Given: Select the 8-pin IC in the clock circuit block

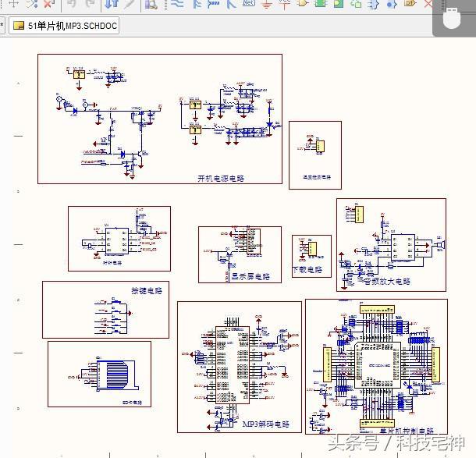Looking at the screenshot, I should coord(117,240).
